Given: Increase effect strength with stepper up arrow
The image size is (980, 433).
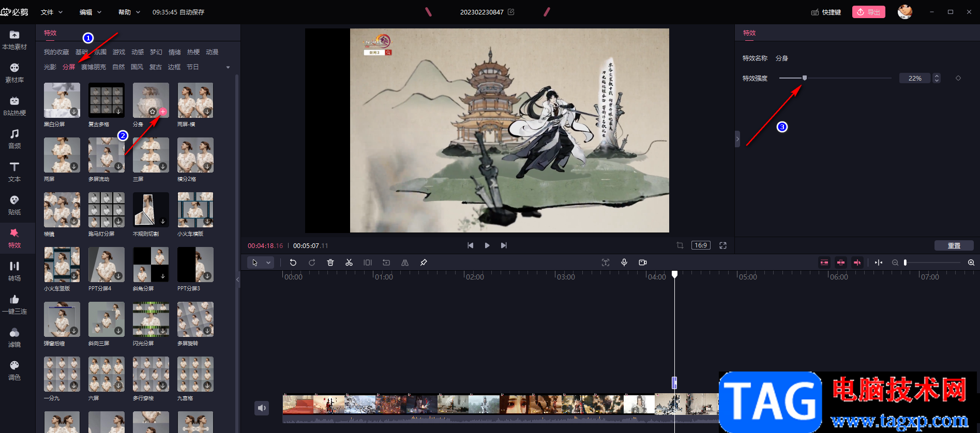Looking at the screenshot, I should coord(937,76).
